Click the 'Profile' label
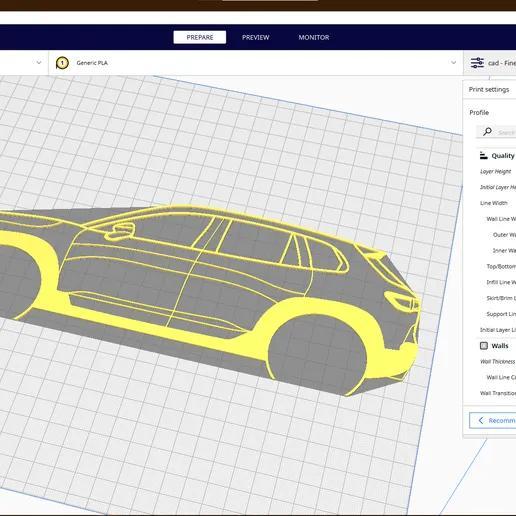Screen dimensions: 516x516 pos(479,113)
